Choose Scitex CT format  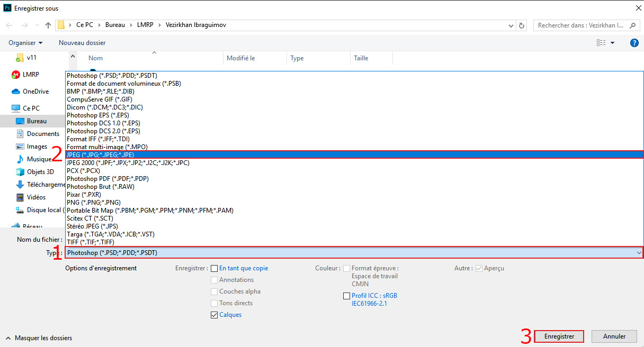click(354, 218)
